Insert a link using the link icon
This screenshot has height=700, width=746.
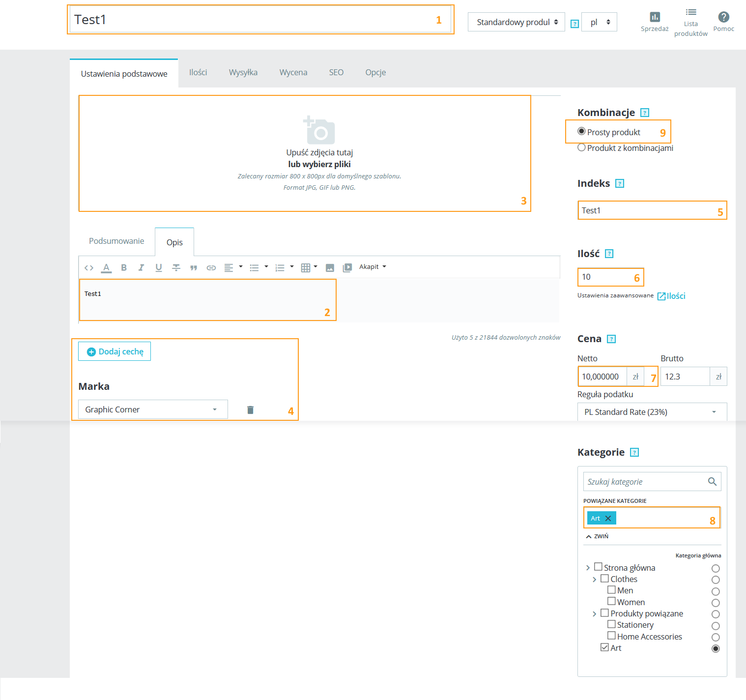point(211,268)
